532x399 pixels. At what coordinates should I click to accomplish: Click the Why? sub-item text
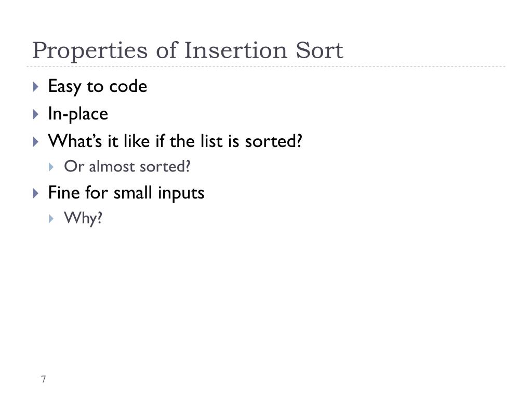[83, 218]
